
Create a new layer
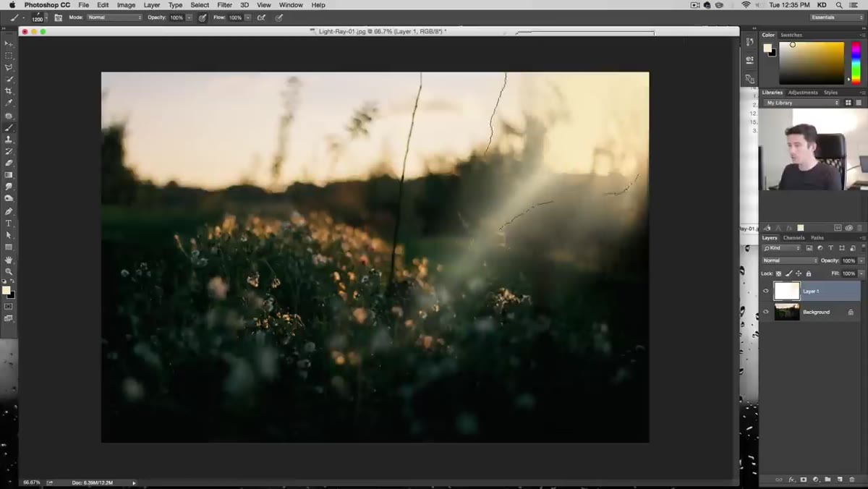[x=840, y=480]
